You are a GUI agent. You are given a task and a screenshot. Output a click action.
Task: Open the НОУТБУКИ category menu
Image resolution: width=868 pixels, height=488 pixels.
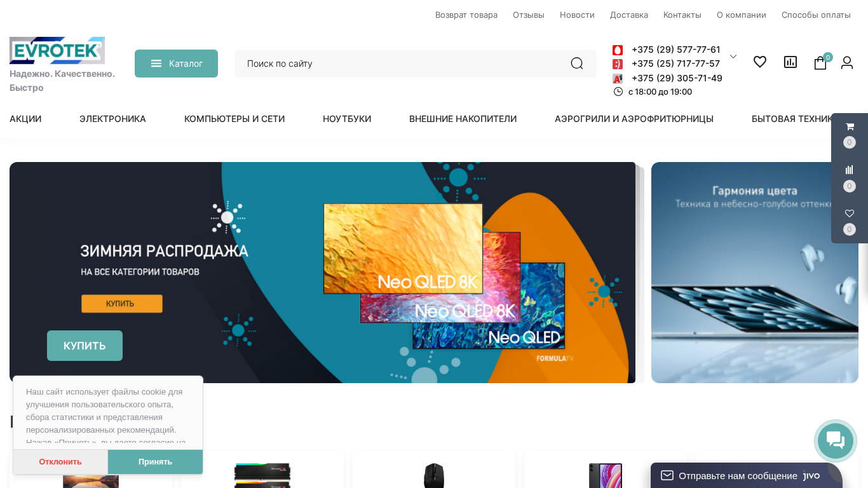tap(347, 119)
